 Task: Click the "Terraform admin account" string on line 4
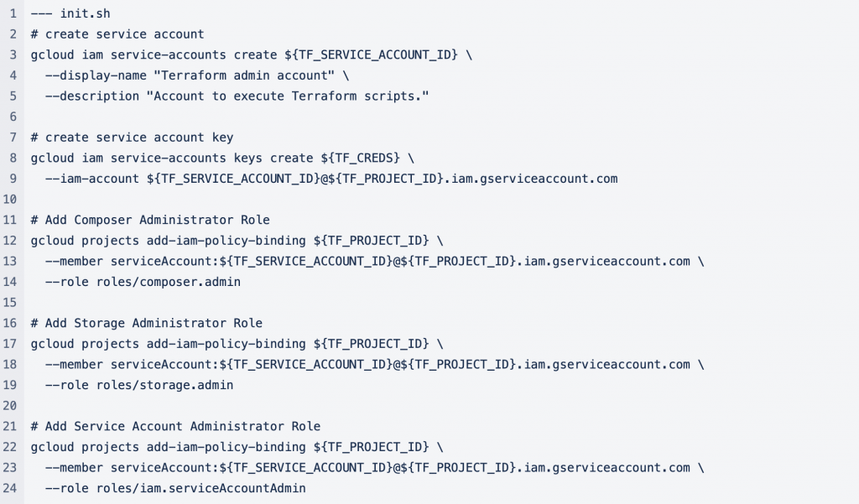(x=244, y=75)
